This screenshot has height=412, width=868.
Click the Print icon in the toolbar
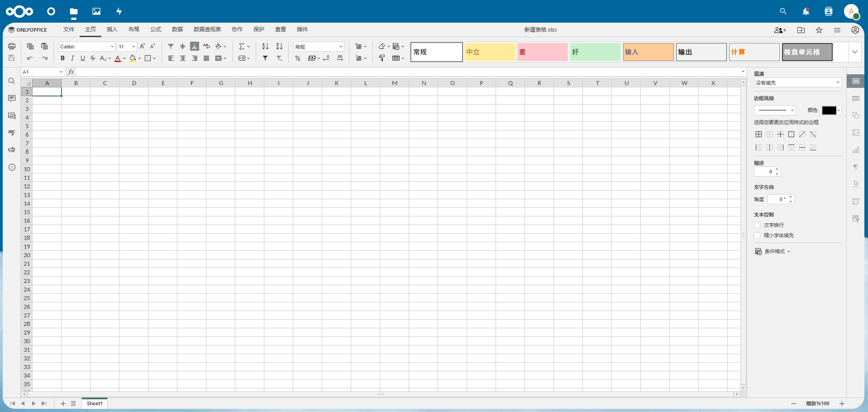(12, 46)
